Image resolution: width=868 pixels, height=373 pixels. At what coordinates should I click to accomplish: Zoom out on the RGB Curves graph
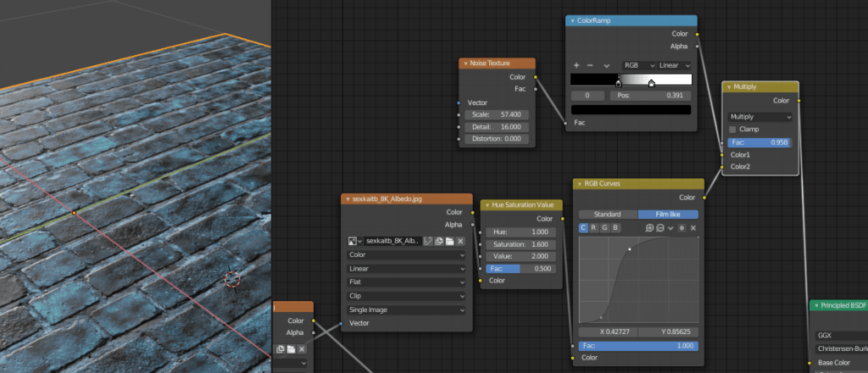(x=659, y=228)
